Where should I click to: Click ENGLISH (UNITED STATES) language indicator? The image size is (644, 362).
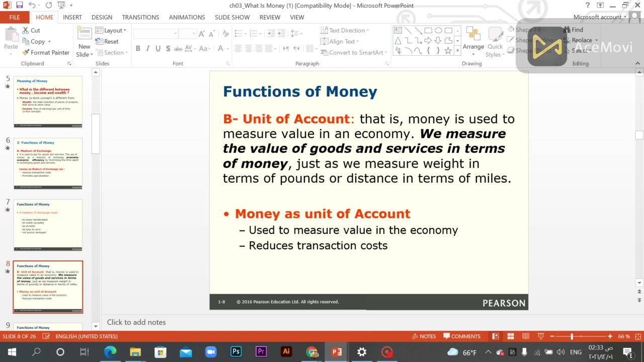(x=86, y=336)
